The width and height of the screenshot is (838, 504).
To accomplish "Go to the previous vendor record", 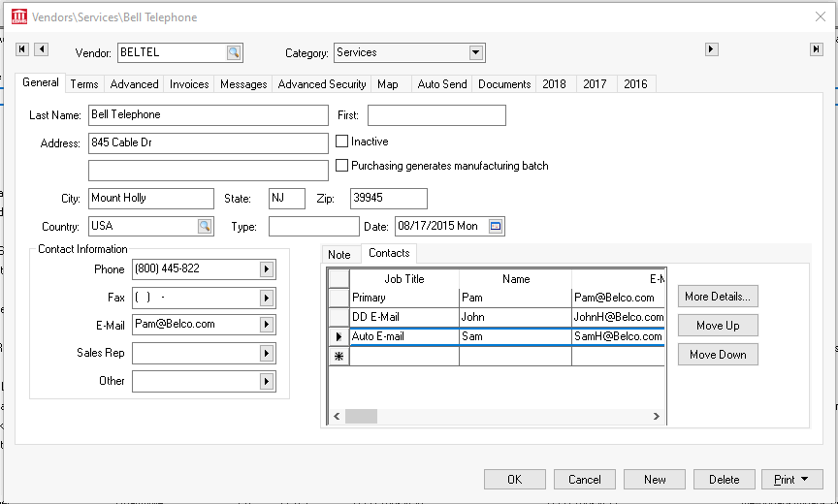I will (x=42, y=49).
